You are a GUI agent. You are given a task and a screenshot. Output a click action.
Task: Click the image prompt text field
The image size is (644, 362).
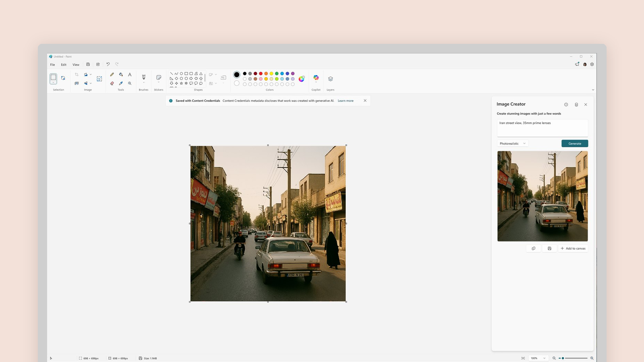(x=543, y=128)
